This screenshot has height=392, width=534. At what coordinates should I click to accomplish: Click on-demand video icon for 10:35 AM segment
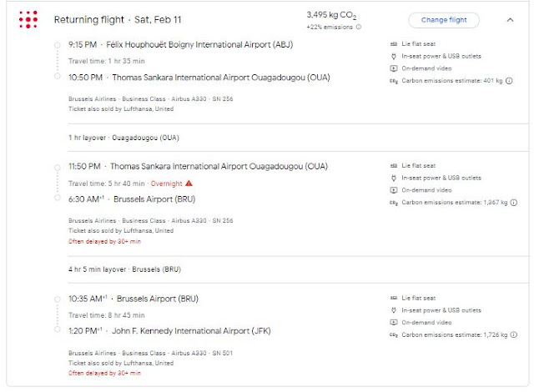[x=393, y=321]
